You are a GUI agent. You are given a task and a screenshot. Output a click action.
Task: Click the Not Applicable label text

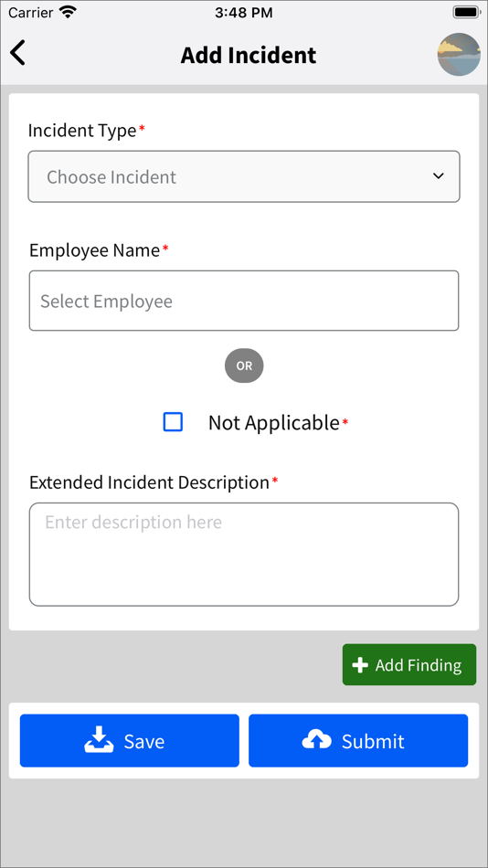273,423
